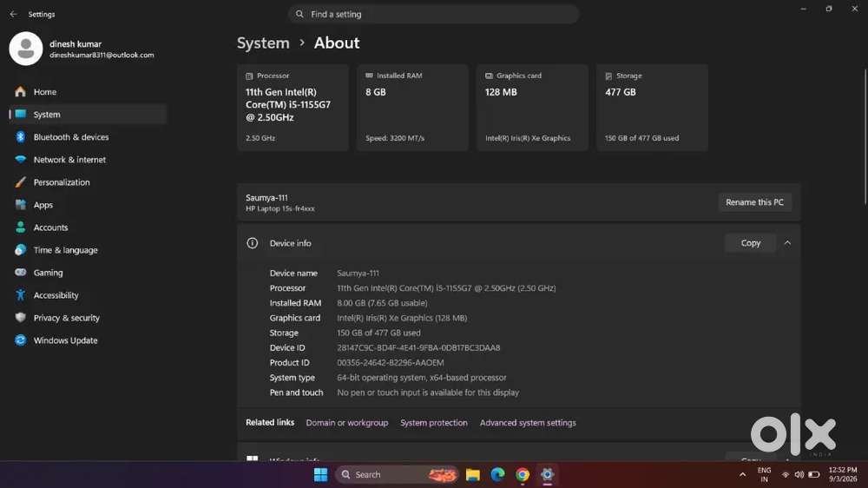
Task: Click the Accessibility icon in the sidebar
Action: pyautogui.click(x=21, y=295)
